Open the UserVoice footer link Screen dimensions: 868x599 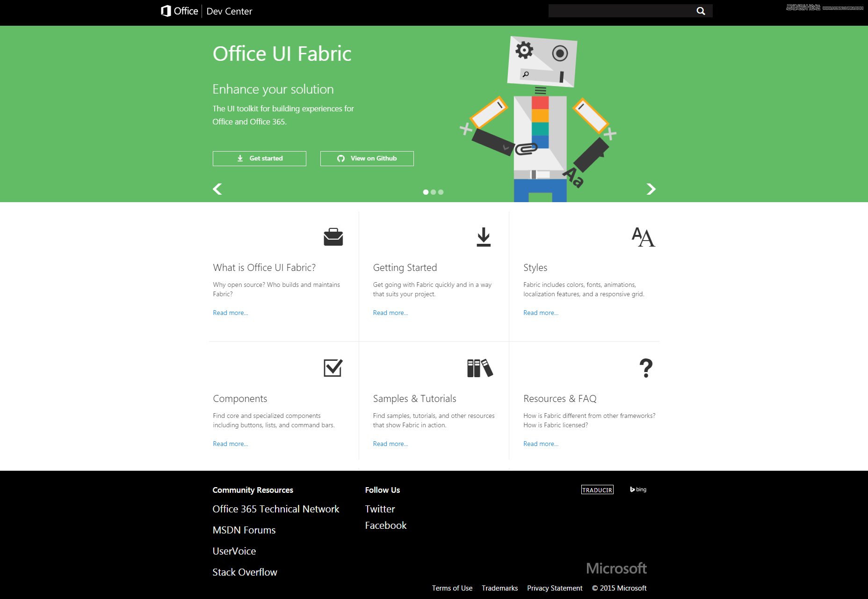(234, 551)
